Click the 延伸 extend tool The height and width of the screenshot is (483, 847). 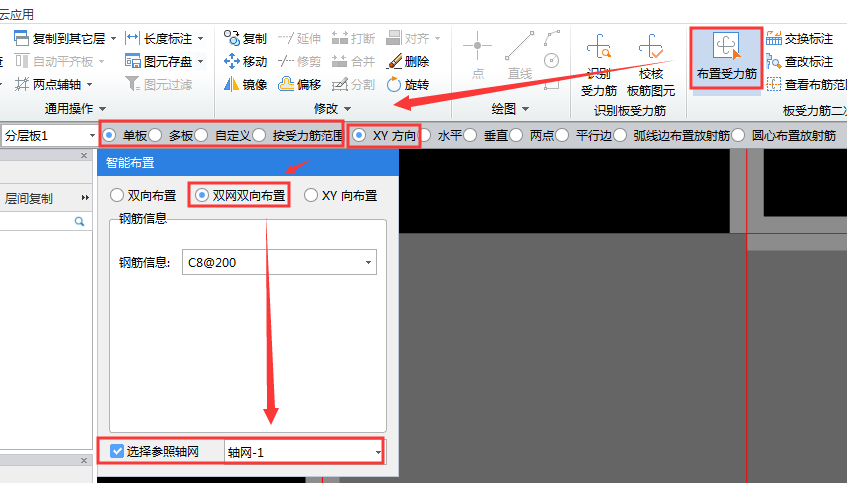point(299,38)
